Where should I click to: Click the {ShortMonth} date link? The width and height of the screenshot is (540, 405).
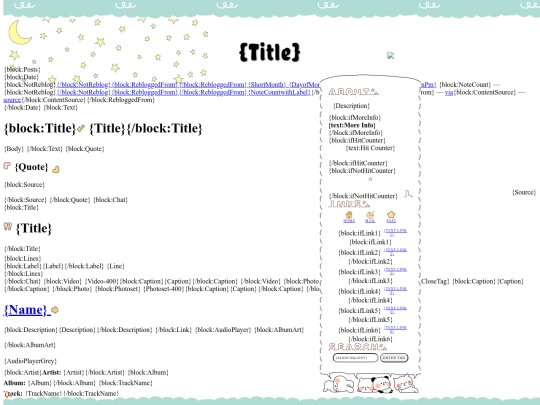267,85
